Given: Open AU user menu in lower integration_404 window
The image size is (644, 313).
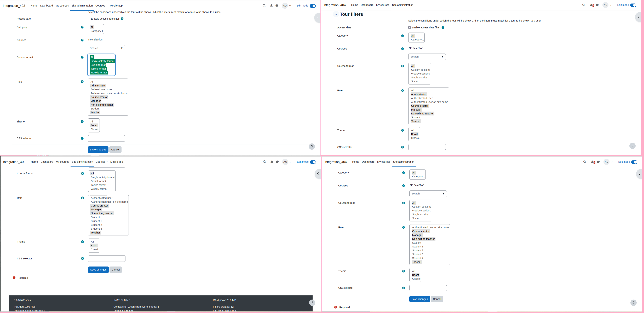Looking at the screenshot, I should pyautogui.click(x=608, y=162).
